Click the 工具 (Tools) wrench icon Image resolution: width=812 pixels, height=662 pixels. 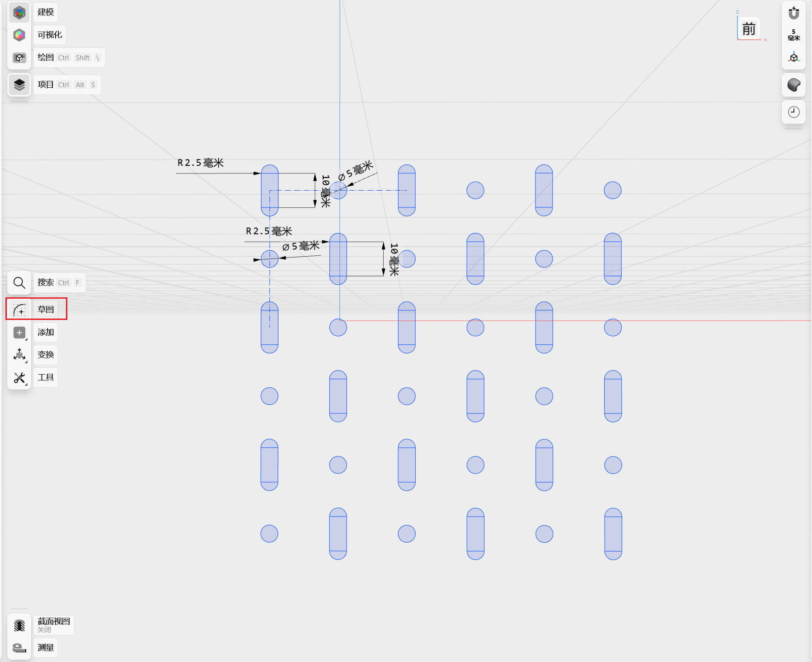click(19, 377)
